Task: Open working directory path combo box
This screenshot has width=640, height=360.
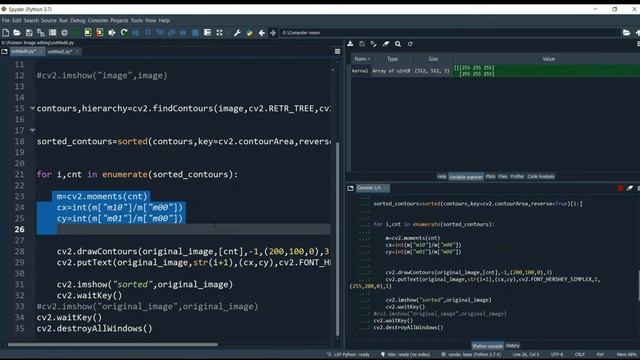Action: pyautogui.click(x=450, y=33)
